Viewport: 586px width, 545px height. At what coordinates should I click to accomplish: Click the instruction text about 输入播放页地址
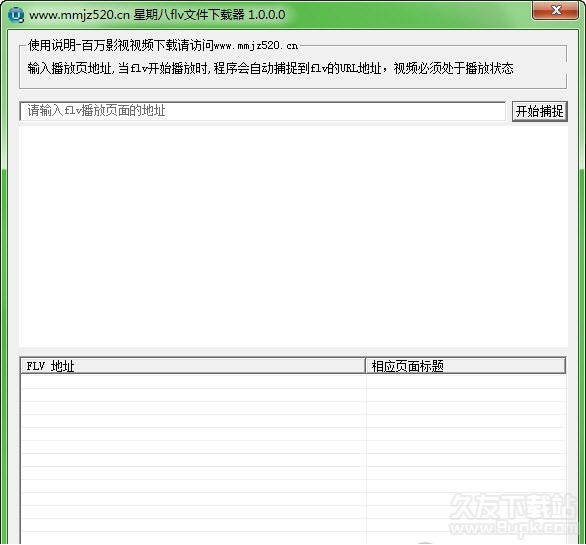[x=271, y=68]
